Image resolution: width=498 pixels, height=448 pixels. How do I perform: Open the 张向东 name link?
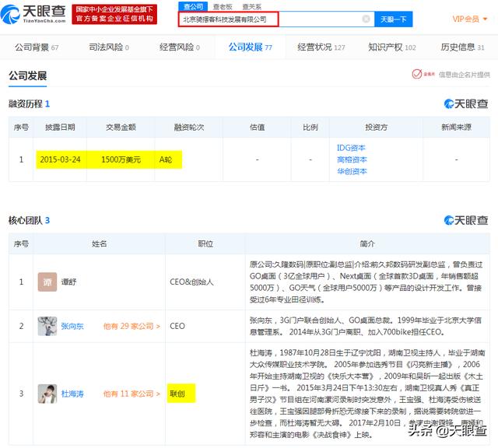tap(72, 326)
